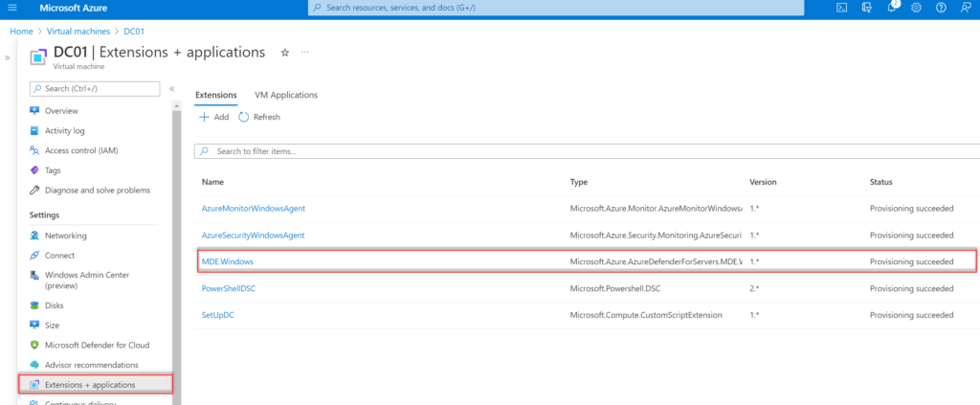Favorite DC01 with the star icon
The width and height of the screenshot is (980, 405).
tap(285, 53)
